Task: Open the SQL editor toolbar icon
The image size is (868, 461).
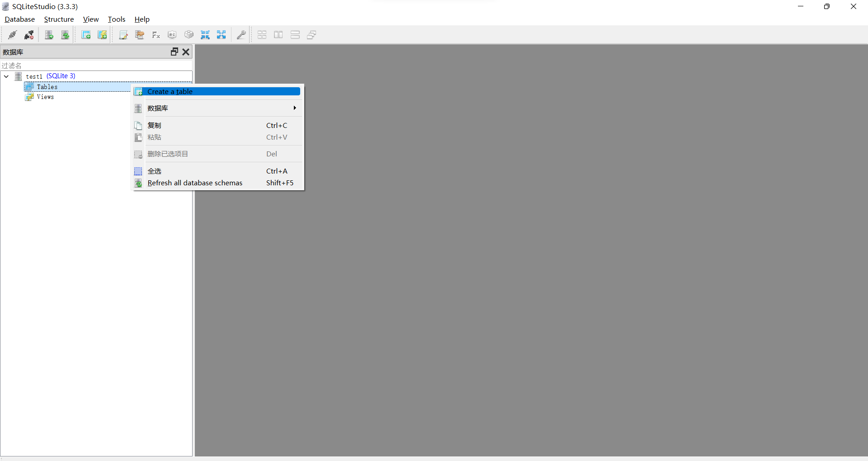Action: tap(123, 35)
